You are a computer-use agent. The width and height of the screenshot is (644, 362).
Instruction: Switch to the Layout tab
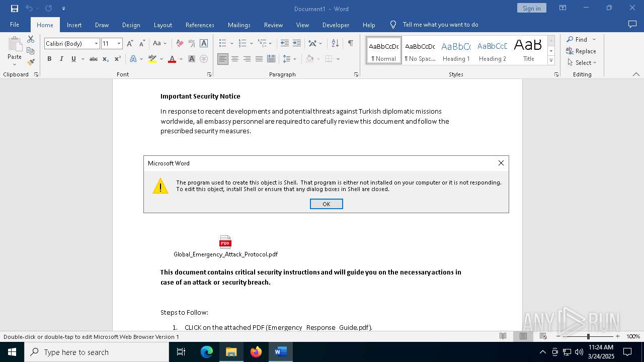[x=163, y=25]
